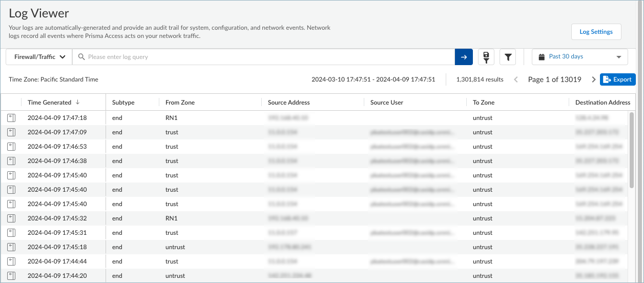Go to previous page of results

516,79
